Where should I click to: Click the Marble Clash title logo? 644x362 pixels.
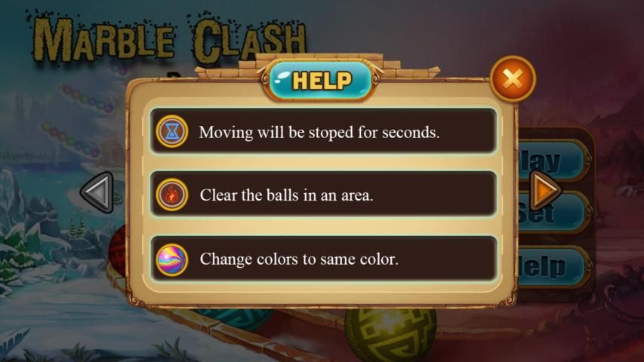(169, 41)
